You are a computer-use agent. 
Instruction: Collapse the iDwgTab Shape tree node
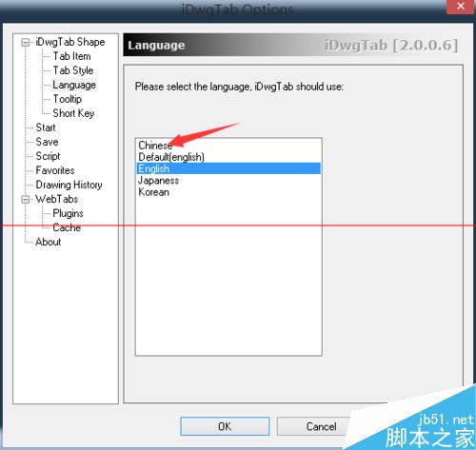[26, 42]
